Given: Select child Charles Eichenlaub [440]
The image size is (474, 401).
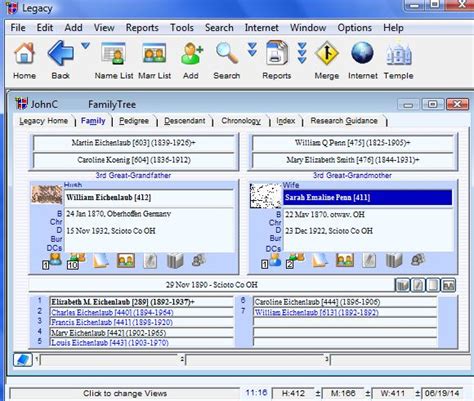Looking at the screenshot, I should tap(141, 313).
